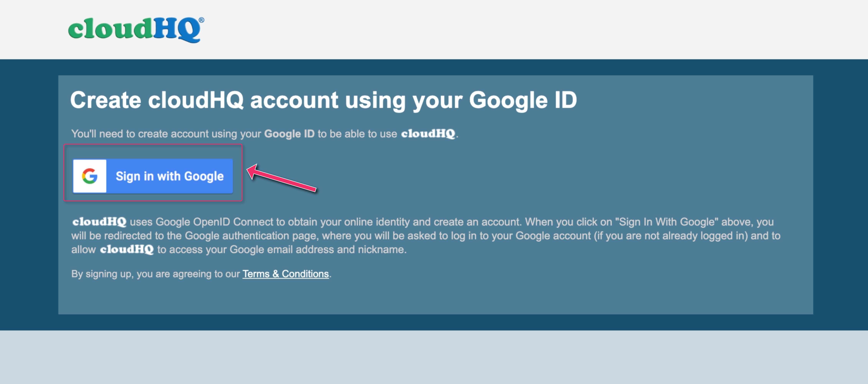Click the bold "Google ID" text in the sentence
The height and width of the screenshot is (384, 868).
pos(289,134)
